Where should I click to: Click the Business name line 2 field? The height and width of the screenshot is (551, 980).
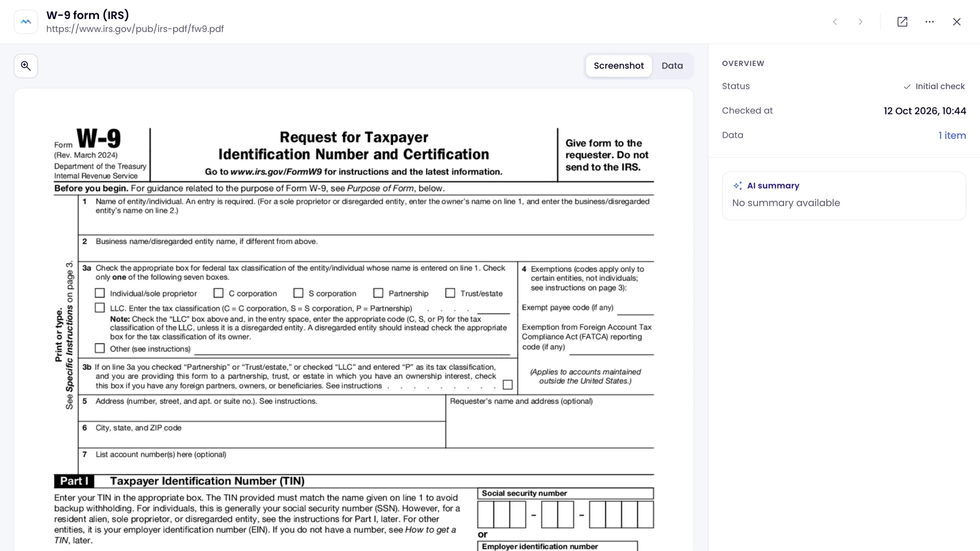click(x=366, y=248)
